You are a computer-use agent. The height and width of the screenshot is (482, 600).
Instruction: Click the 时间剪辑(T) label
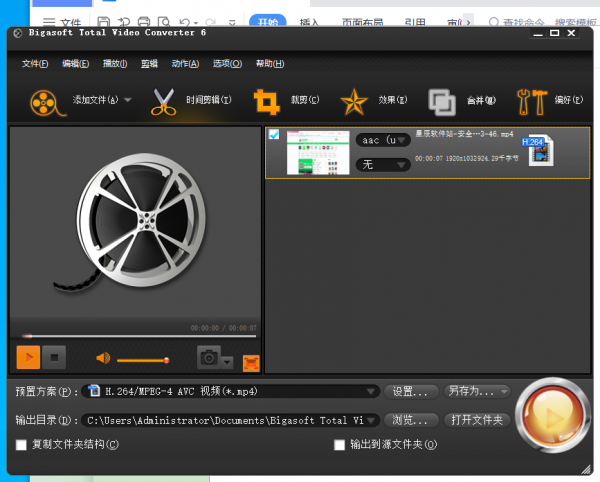tap(209, 100)
